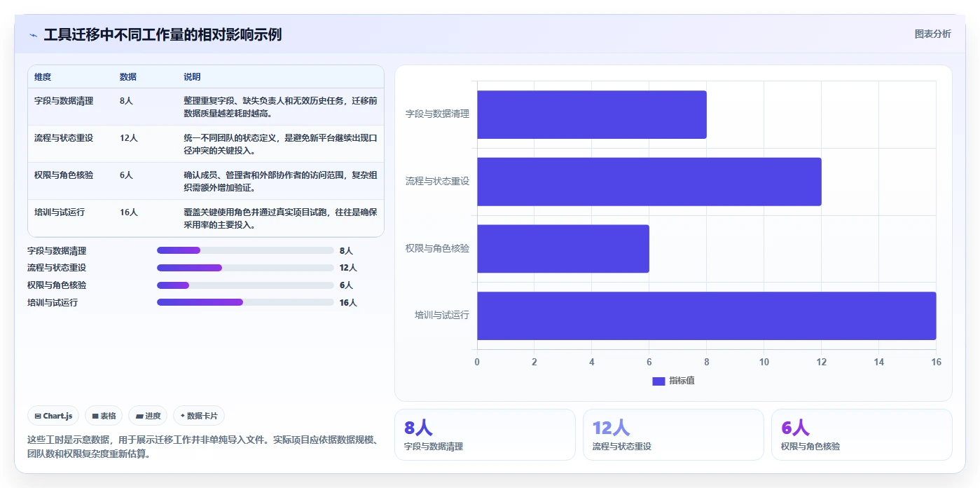980x488 pixels.
Task: Click the title 工具迁移中不同工作量的相对影响示例
Action: (x=163, y=34)
